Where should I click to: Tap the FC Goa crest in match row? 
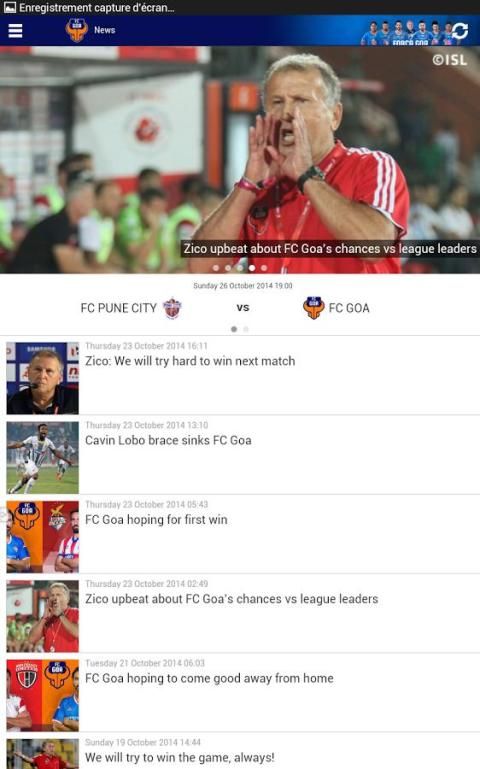click(x=313, y=308)
